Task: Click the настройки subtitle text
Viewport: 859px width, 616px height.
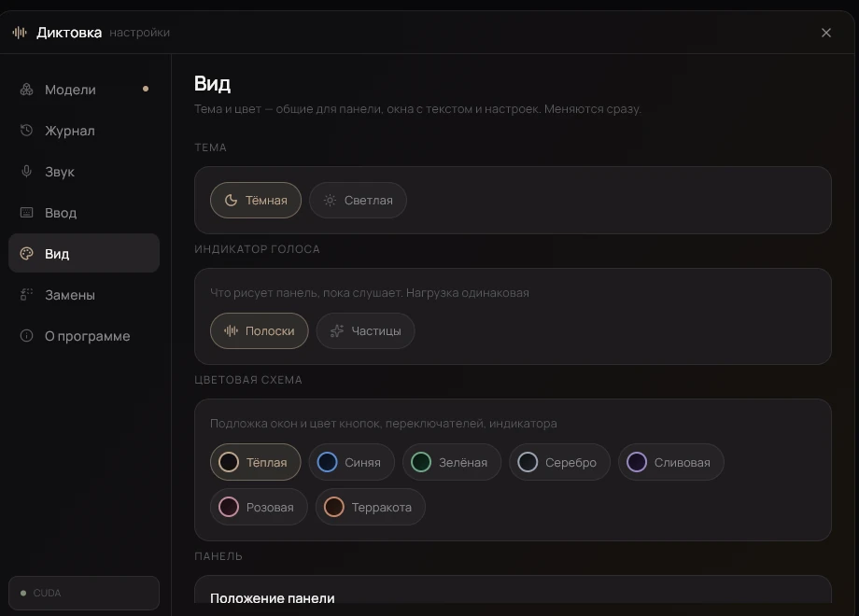Action: coord(140,33)
